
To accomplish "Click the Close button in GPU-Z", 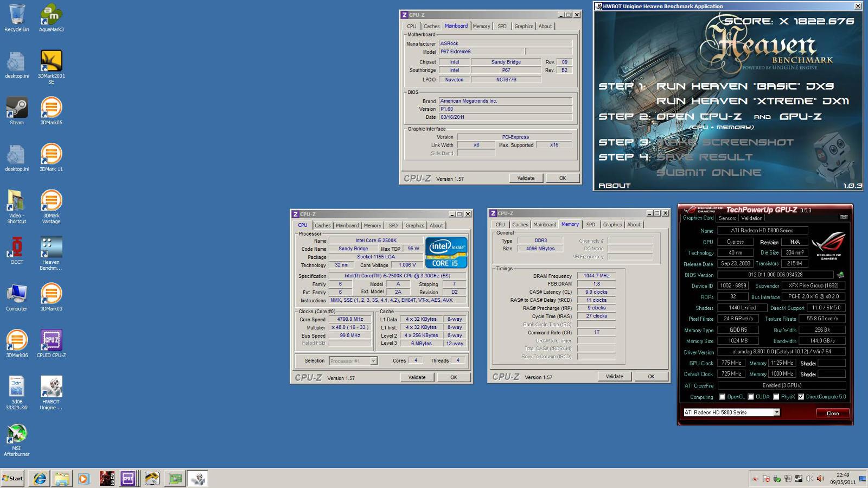I will tap(833, 414).
